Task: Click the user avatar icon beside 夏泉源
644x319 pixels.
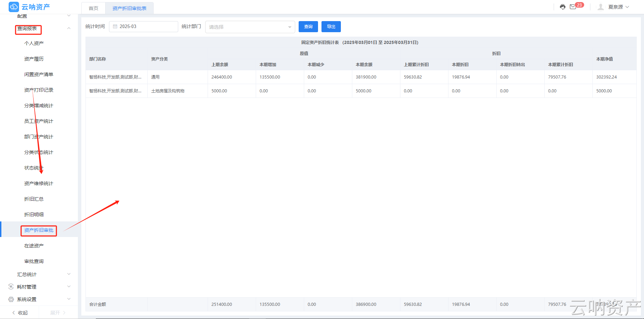Action: 601,7
